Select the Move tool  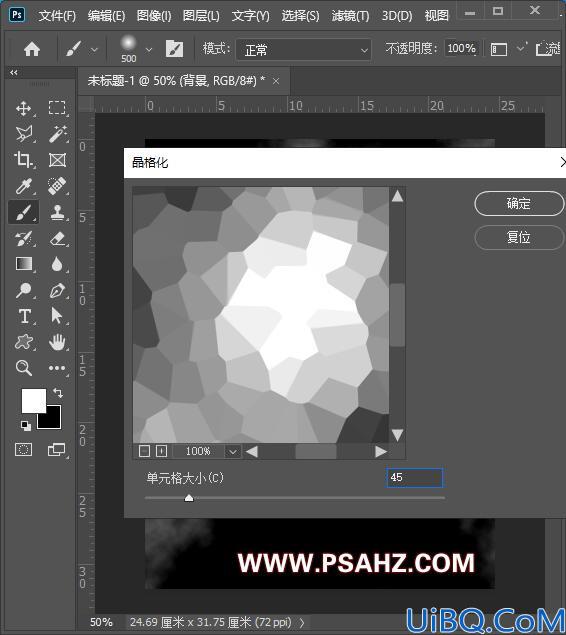pos(23,109)
